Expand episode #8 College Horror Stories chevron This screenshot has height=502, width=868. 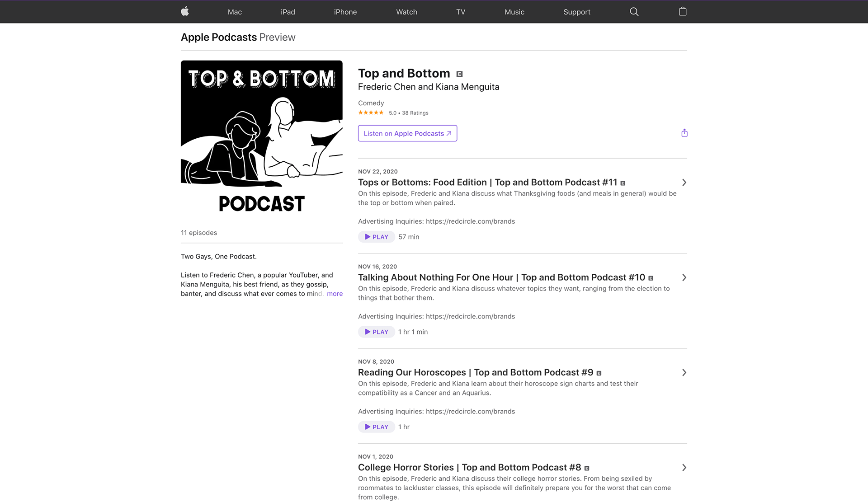click(684, 468)
